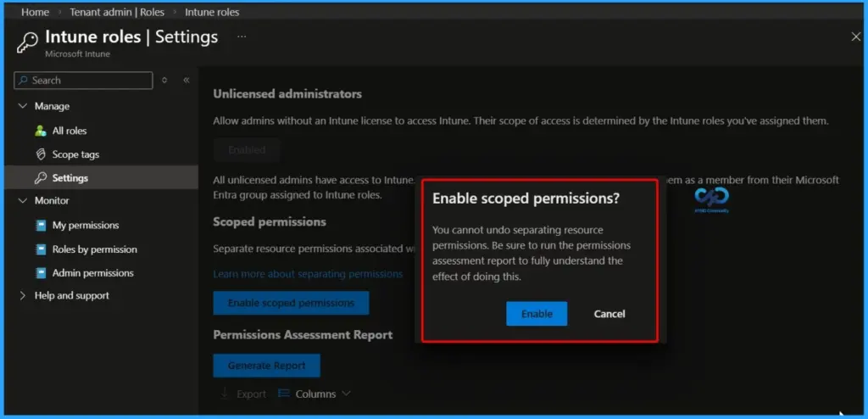Screen dimensions: 868x419
Task: Click the Roles by permission icon
Action: pyautogui.click(x=41, y=249)
